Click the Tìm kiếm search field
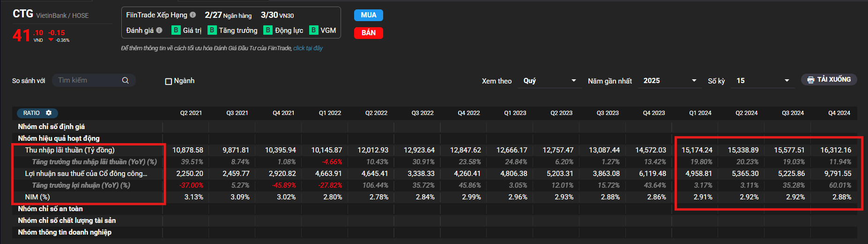 (87, 80)
